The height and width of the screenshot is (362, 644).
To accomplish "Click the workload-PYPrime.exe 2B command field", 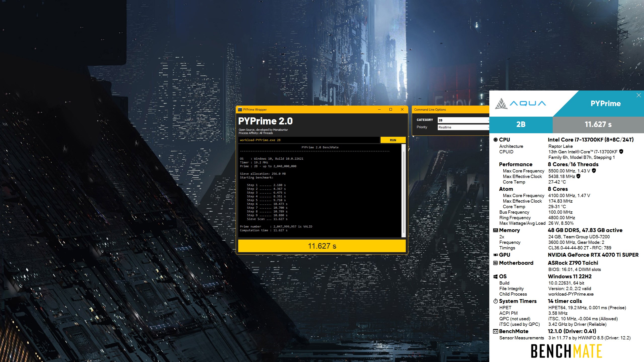I will (309, 140).
